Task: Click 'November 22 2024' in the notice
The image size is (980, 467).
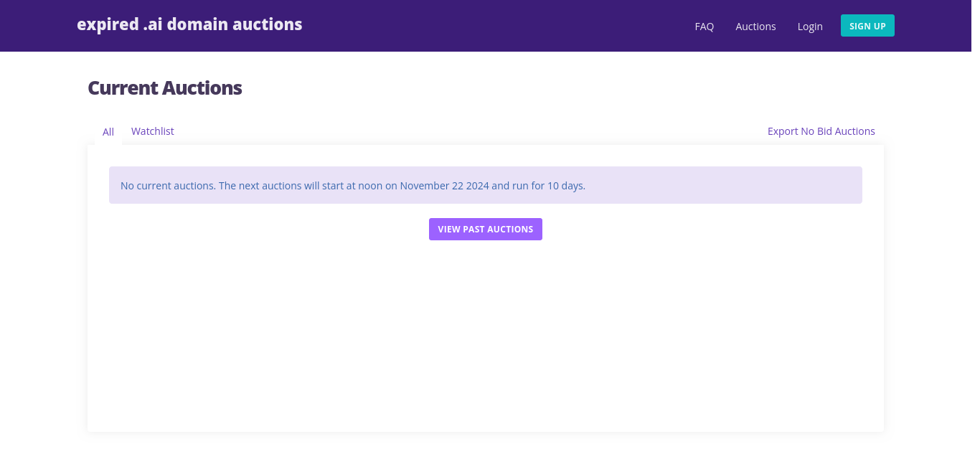Action: pos(444,186)
